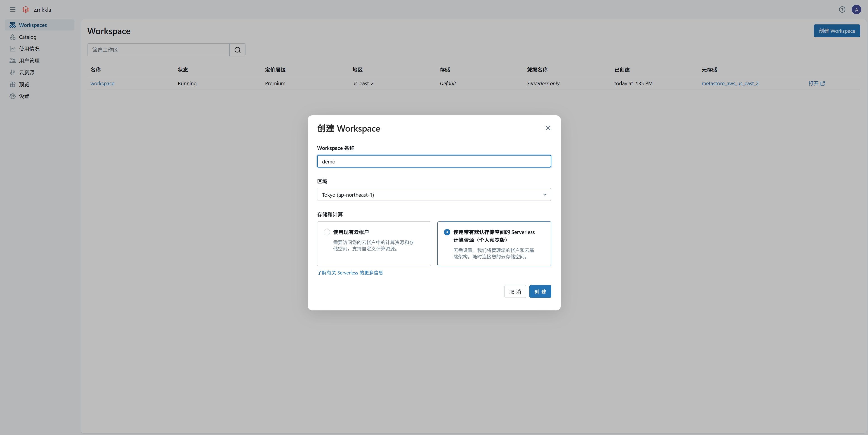Click the 存储和计算 section label
The image size is (868, 435).
(330, 214)
